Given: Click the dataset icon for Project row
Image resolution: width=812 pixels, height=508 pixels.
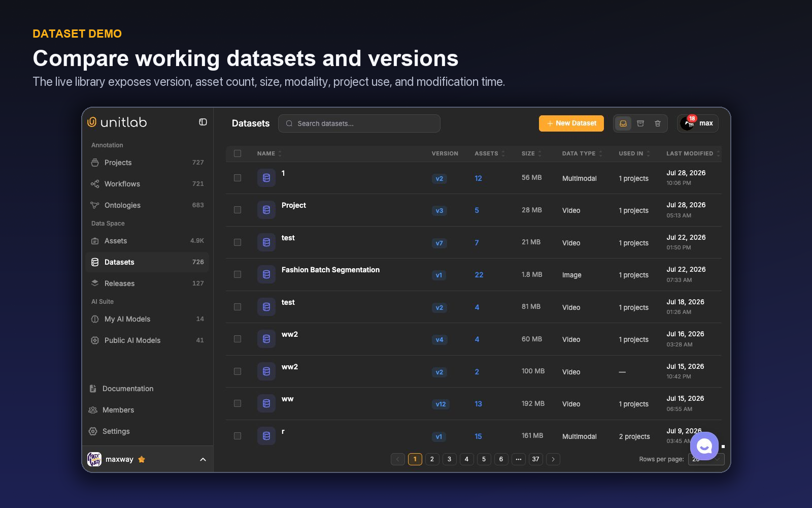Looking at the screenshot, I should point(266,210).
